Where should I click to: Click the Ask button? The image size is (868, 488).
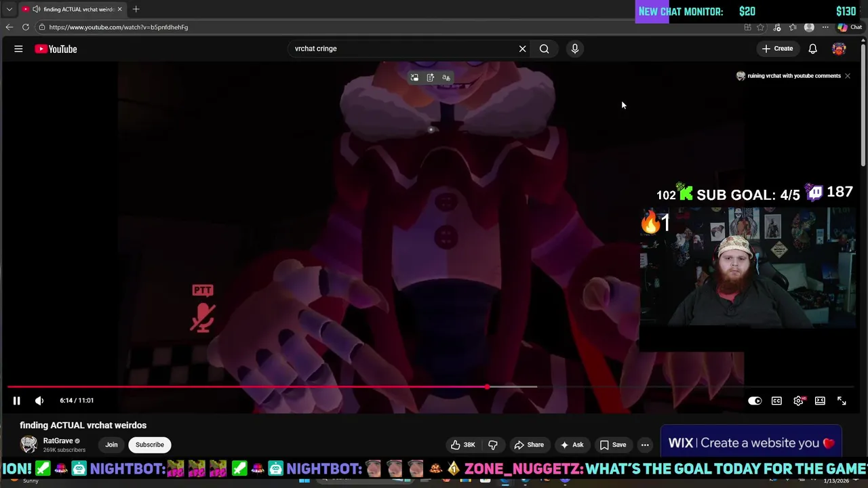572,445
